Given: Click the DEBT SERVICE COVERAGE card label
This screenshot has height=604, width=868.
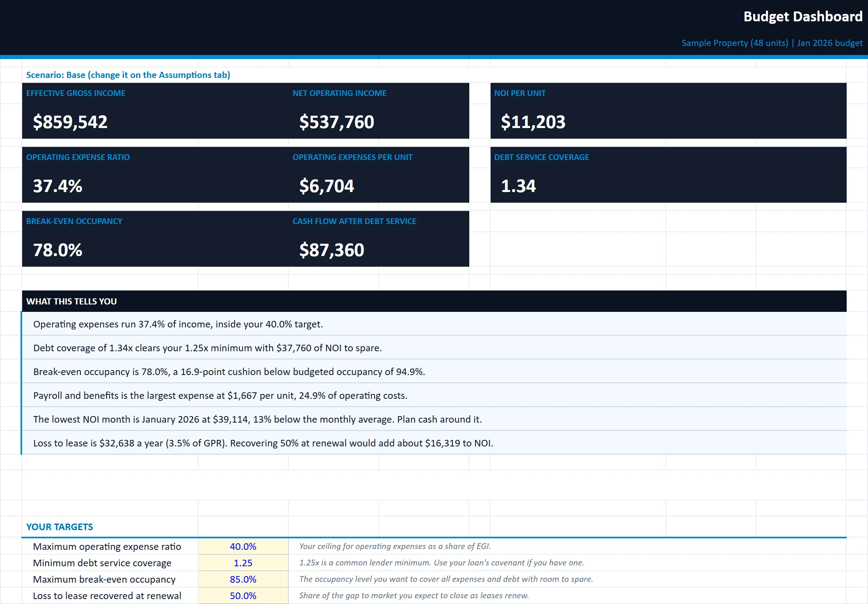Looking at the screenshot, I should coord(541,157).
